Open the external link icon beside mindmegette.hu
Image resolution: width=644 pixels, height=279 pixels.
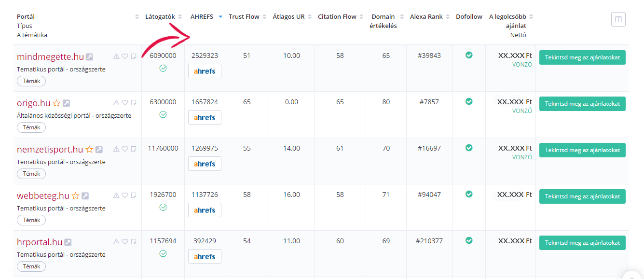[90, 57]
